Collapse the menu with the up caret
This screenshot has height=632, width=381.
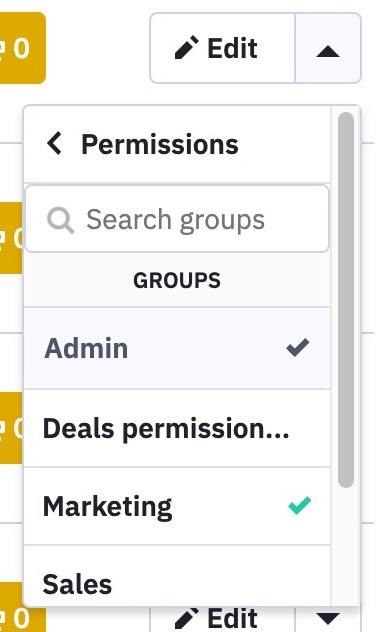coord(328,48)
